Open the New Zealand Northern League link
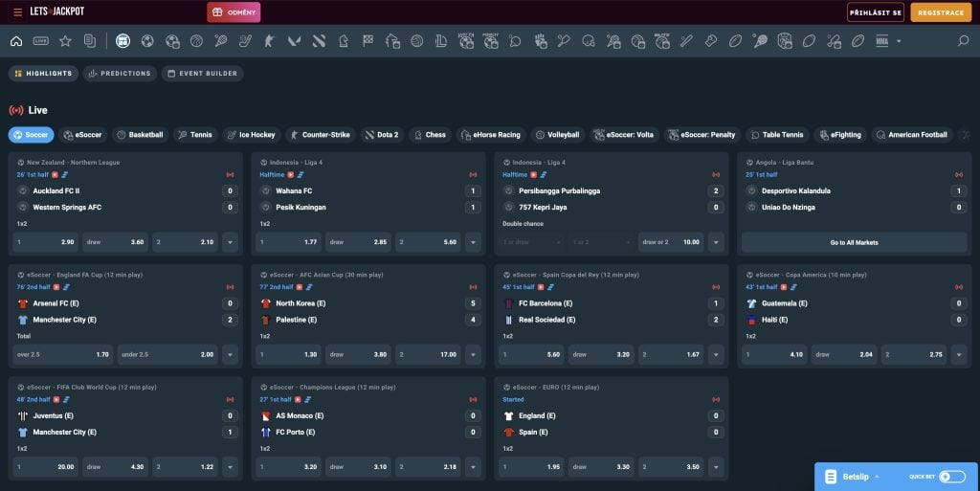The image size is (980, 491). tap(73, 163)
